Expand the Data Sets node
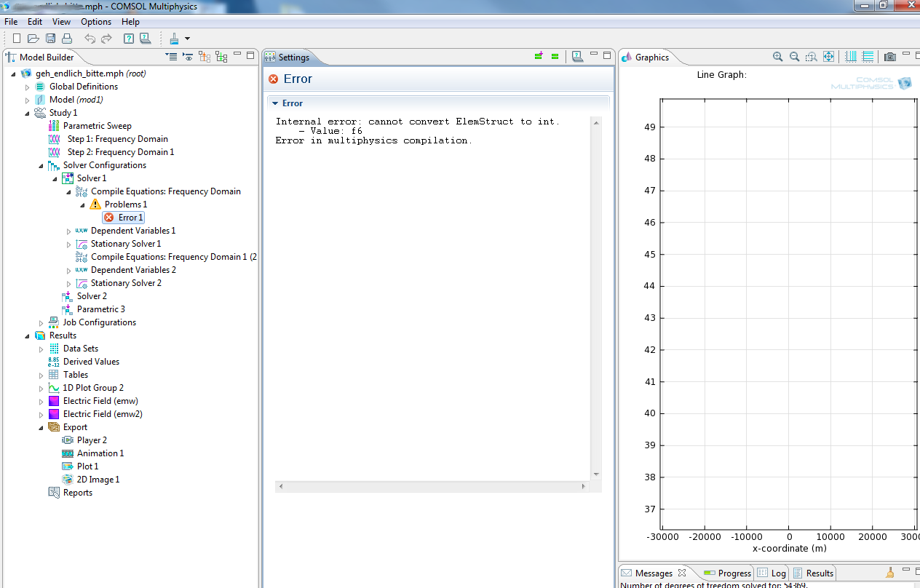 click(41, 349)
